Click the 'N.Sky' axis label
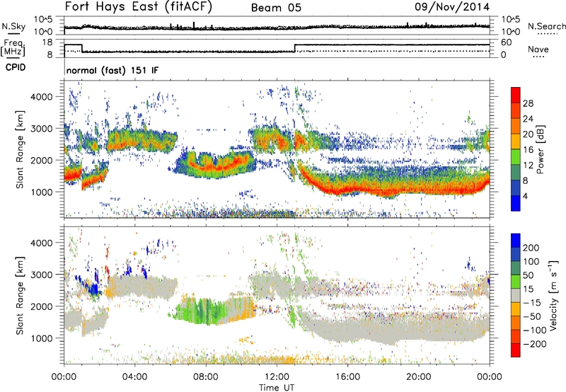The height and width of the screenshot is (392, 566). 13,26
